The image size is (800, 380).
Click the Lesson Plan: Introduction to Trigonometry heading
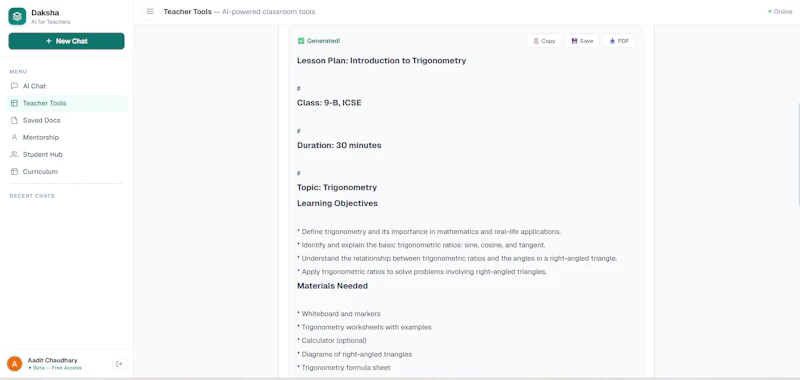pos(382,61)
